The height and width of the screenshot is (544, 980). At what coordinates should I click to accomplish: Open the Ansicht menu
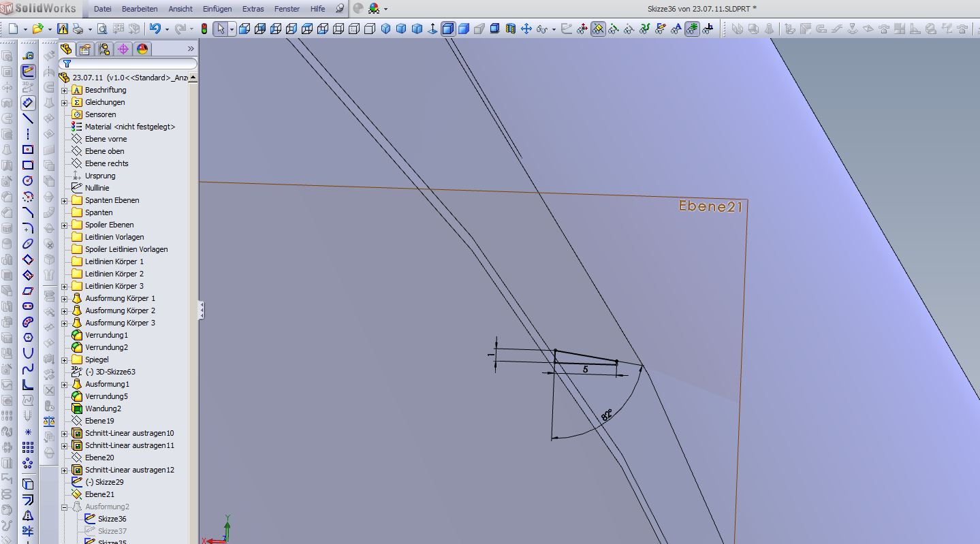point(180,9)
